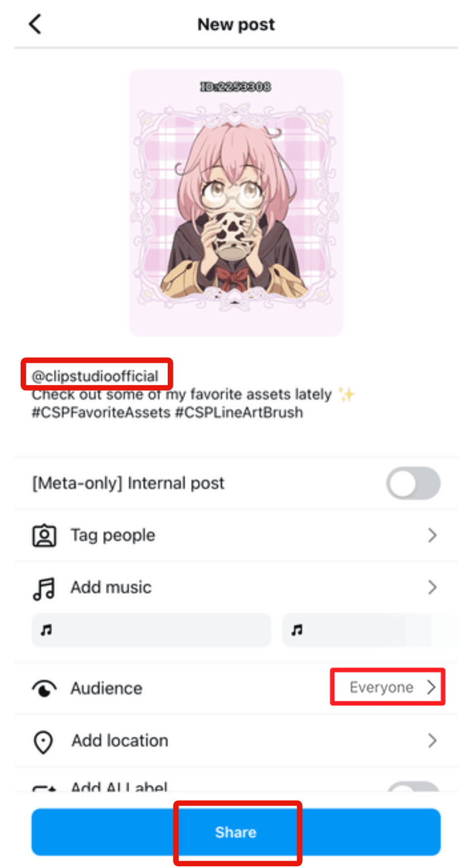Toggle the Meta-only Internal post switch
Image resolution: width=472 pixels, height=868 pixels.
(413, 483)
